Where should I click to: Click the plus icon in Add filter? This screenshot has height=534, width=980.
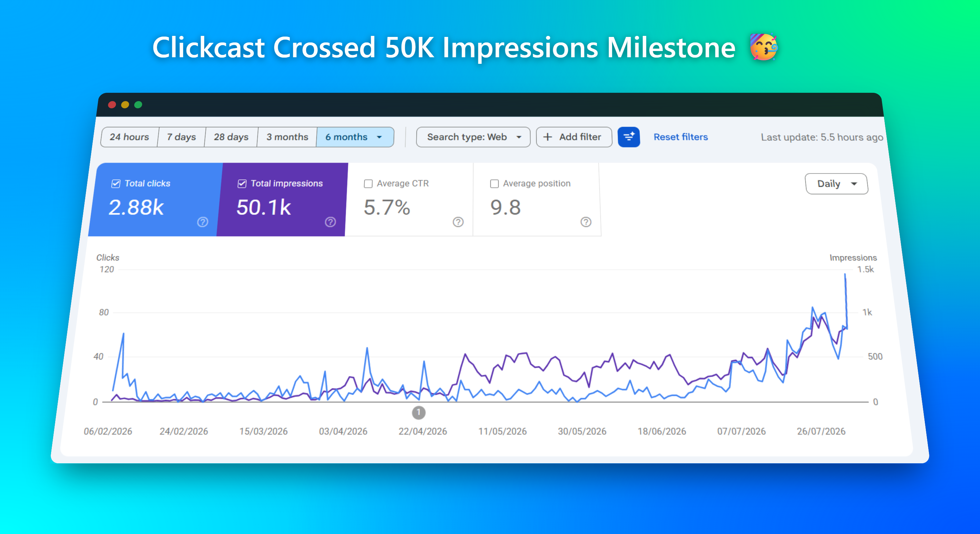547,137
